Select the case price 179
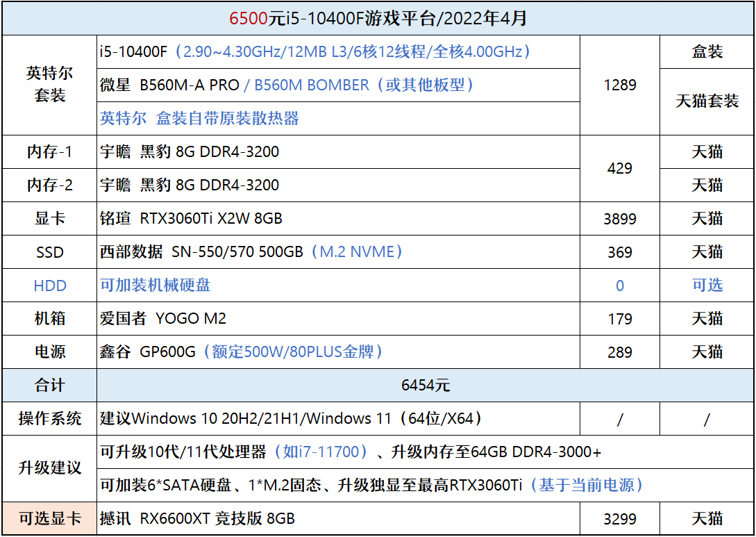Viewport: 756px width, 537px height. (619, 319)
